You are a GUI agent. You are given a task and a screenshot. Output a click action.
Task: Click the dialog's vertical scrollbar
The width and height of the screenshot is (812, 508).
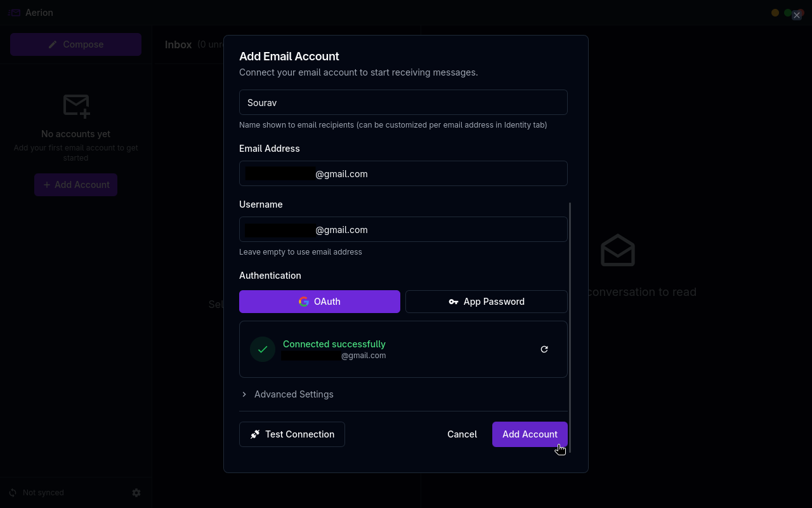click(570, 328)
